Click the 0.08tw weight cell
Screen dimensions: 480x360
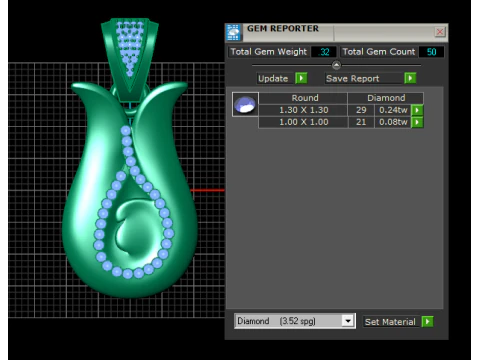[x=393, y=122]
